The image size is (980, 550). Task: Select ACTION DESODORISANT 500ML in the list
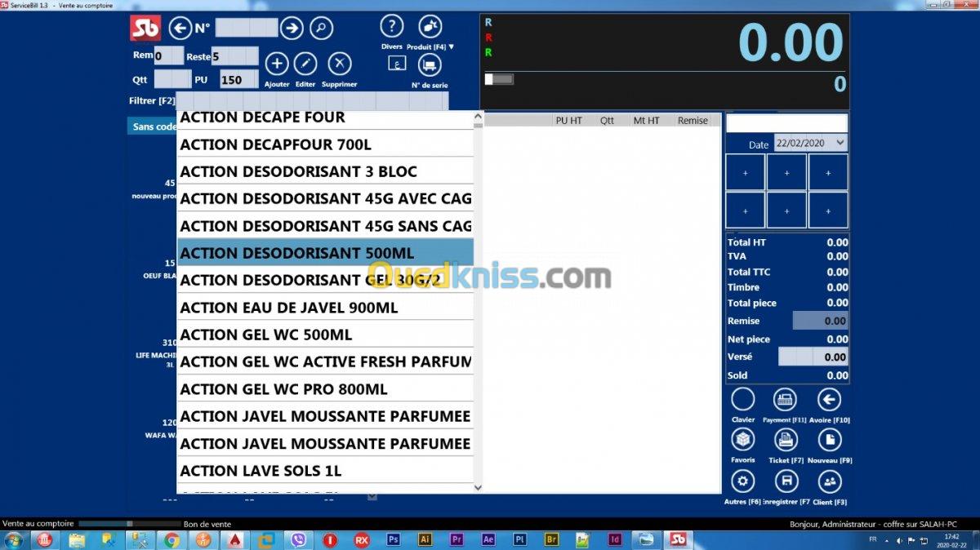click(x=325, y=253)
